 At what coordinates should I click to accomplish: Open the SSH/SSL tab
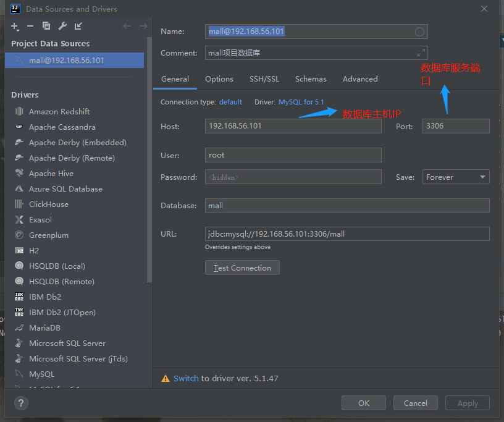click(x=264, y=79)
